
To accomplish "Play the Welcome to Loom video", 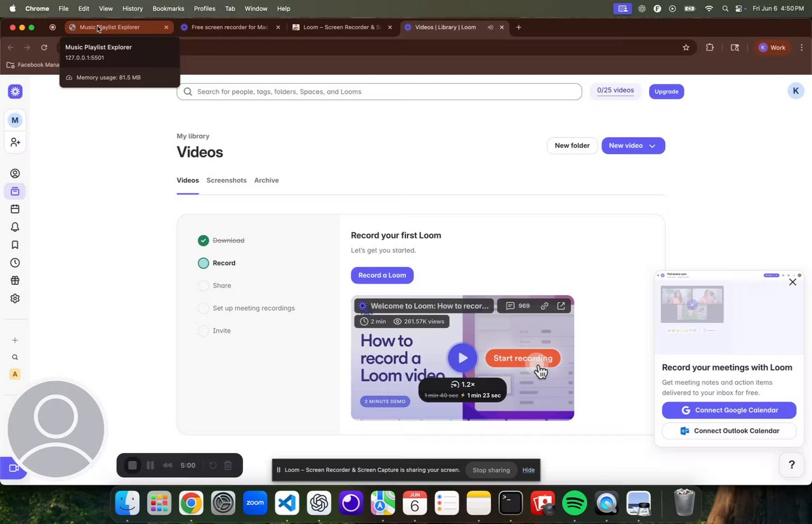I will pos(462,358).
